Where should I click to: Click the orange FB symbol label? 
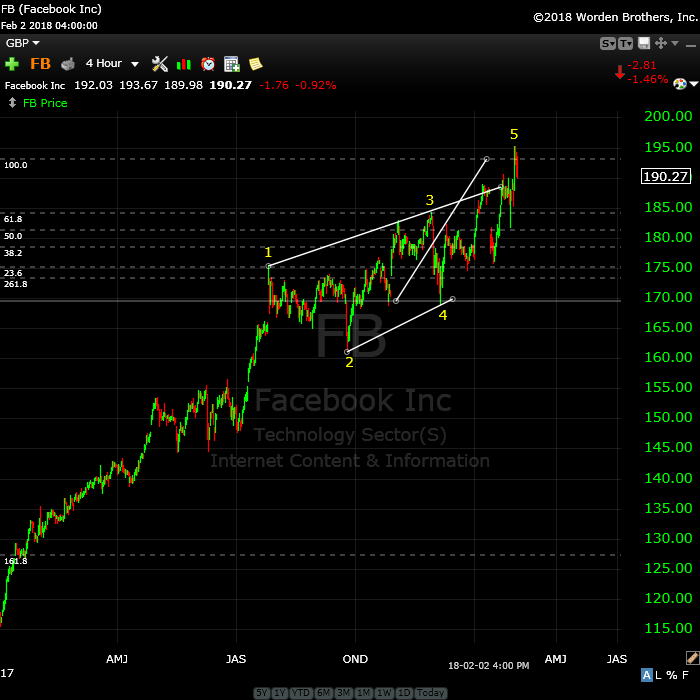40,64
